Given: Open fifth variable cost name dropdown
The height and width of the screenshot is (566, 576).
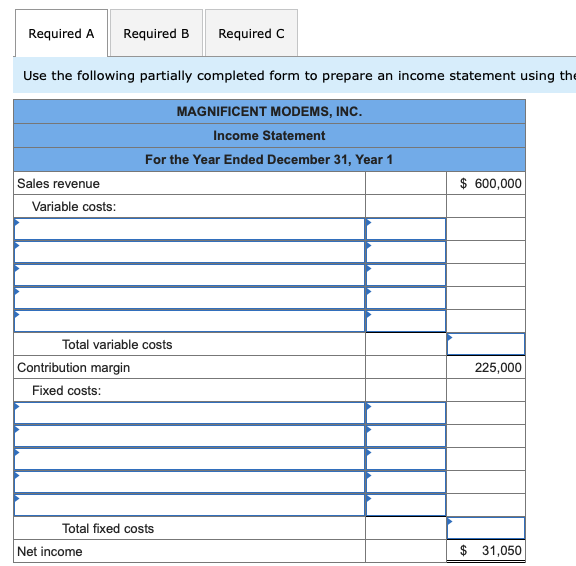Looking at the screenshot, I should [x=190, y=321].
